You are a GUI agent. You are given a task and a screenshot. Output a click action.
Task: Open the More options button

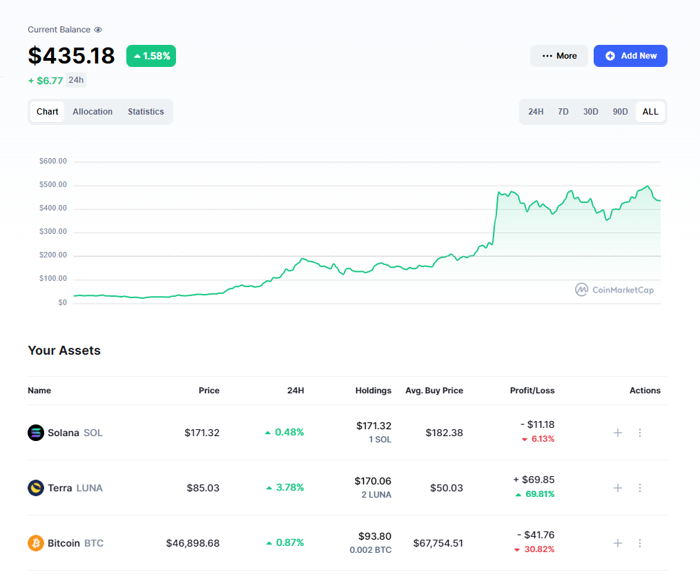pos(559,56)
